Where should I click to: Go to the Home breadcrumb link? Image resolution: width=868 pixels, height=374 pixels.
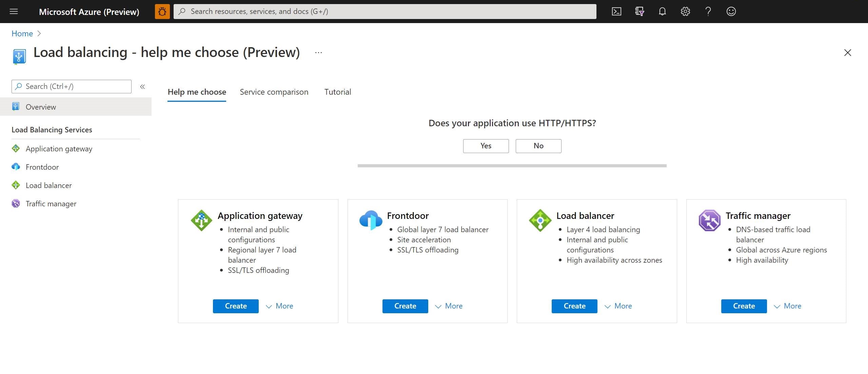(22, 34)
